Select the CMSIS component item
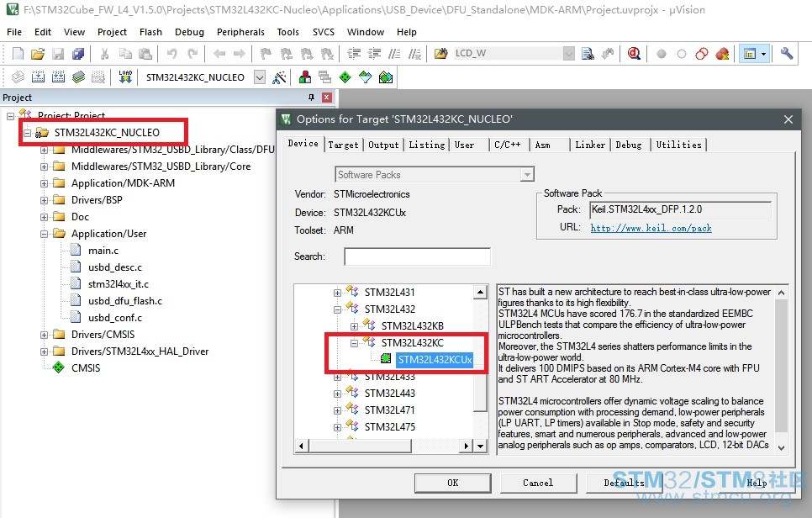Viewport: 812px width, 518px height. 86,368
